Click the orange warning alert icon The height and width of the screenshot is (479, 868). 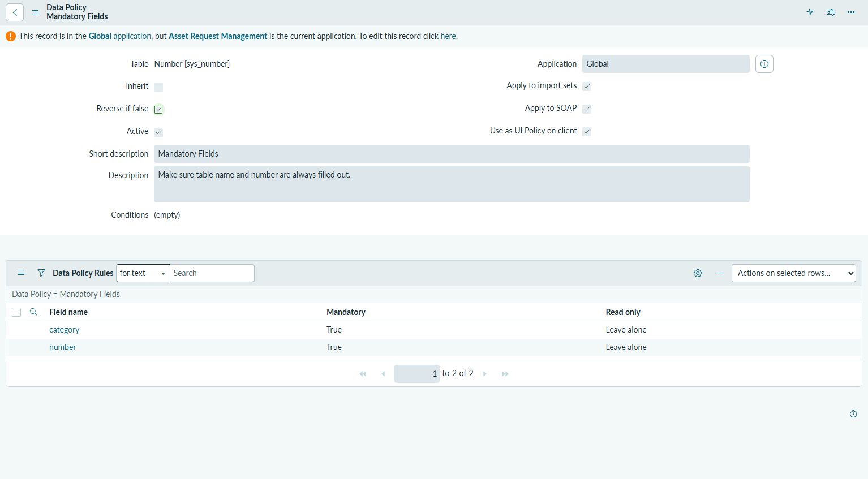click(x=11, y=36)
